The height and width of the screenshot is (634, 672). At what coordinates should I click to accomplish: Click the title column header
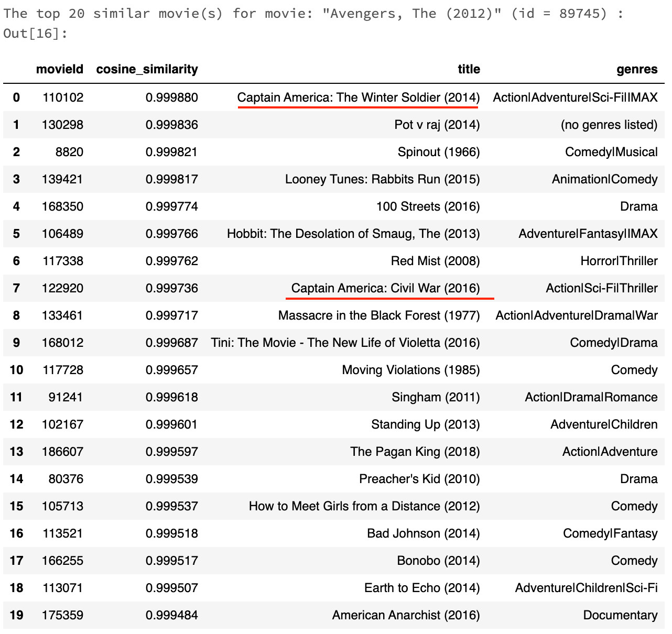pyautogui.click(x=469, y=69)
